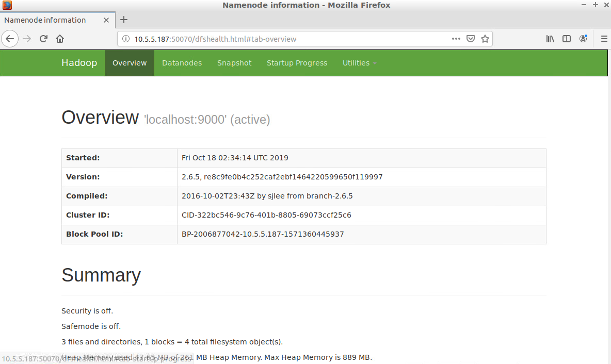
Task: Open the Firefox hamburger menu
Action: pyautogui.click(x=604, y=39)
